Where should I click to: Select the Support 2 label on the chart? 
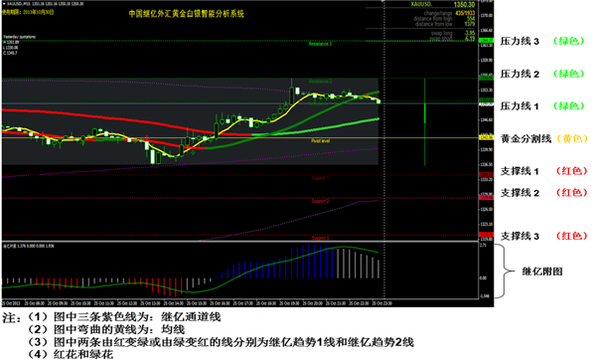(320, 201)
